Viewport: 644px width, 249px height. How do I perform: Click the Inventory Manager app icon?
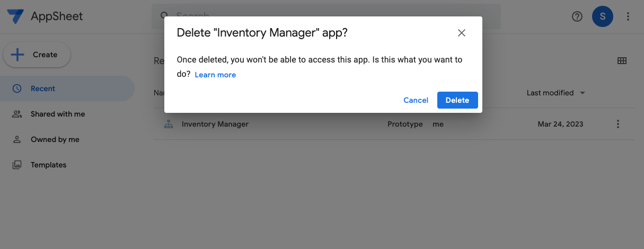169,124
